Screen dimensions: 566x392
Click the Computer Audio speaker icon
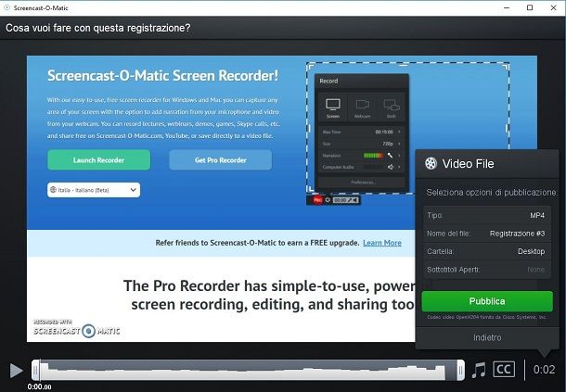coord(391,167)
